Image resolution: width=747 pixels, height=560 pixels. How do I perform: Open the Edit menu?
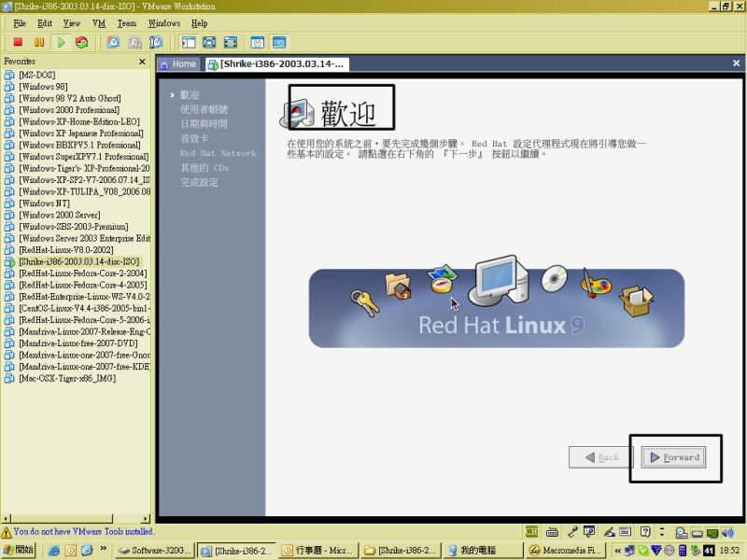pyautogui.click(x=45, y=23)
